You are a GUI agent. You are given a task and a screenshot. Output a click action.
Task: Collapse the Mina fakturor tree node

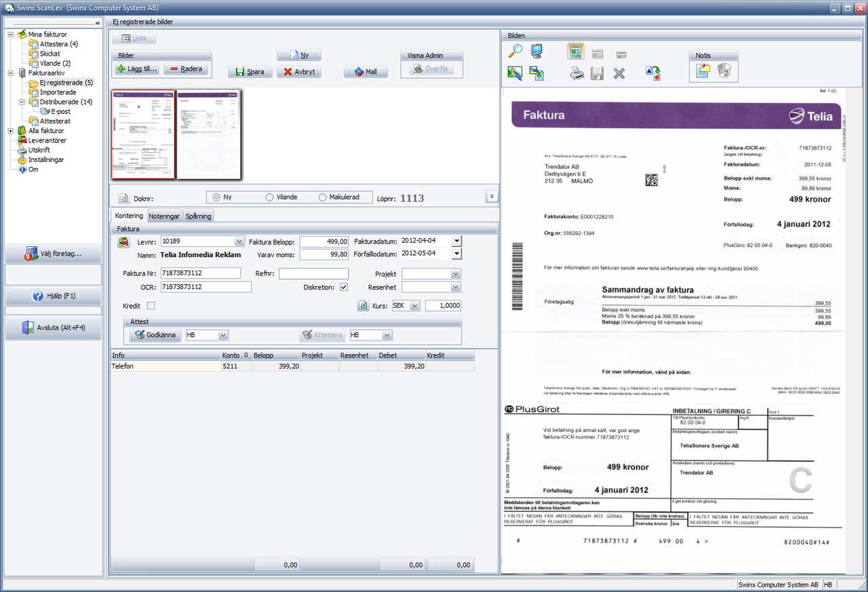point(11,35)
